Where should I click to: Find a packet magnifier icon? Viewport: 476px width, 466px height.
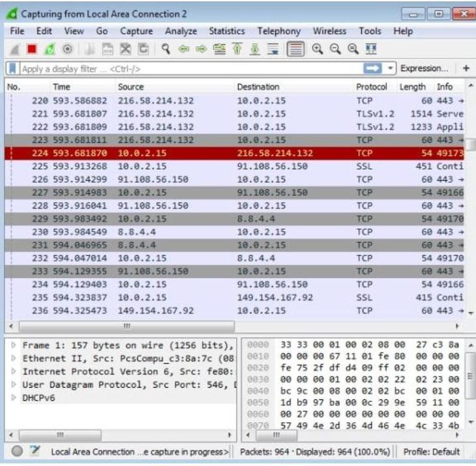pyautogui.click(x=166, y=49)
